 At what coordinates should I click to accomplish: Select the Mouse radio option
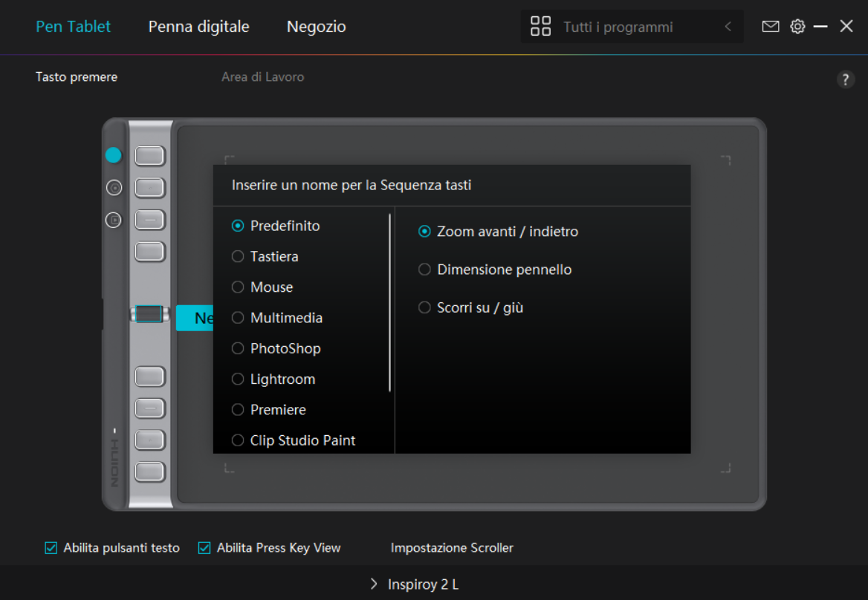262,287
